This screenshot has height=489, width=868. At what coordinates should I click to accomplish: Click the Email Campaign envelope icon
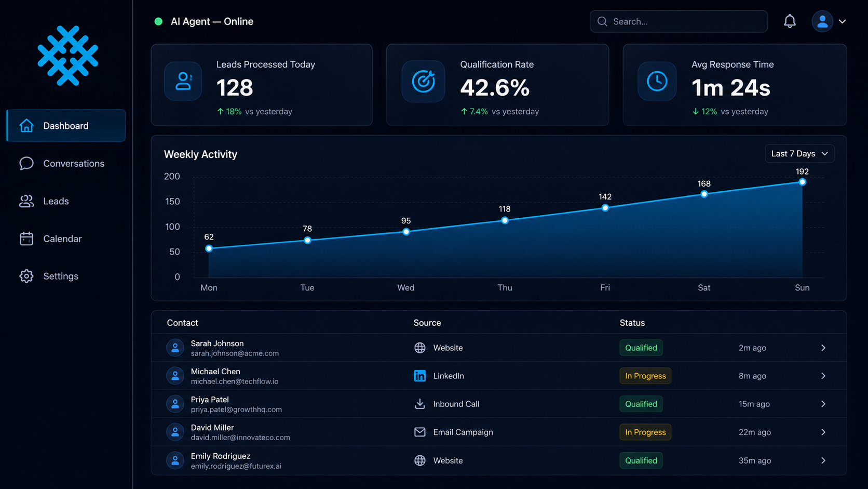(x=420, y=432)
